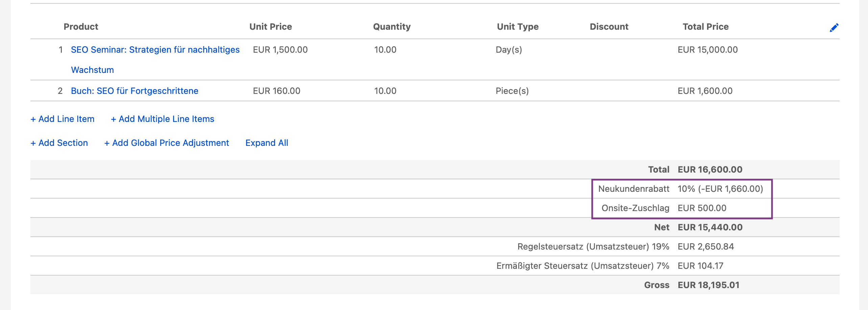
Task: Open the "SEO Seminar: Strategien für nachhaltiges Wachstum" product
Action: [155, 50]
